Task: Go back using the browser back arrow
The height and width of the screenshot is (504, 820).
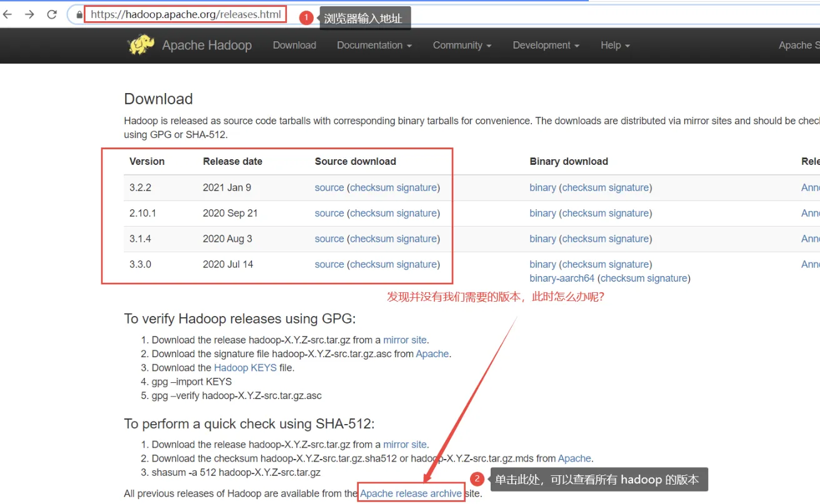Action: [x=7, y=14]
